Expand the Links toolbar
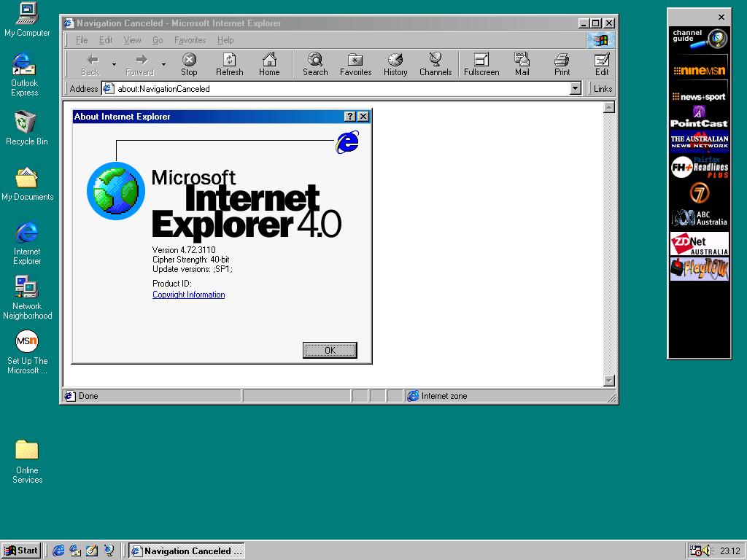 tap(602, 88)
